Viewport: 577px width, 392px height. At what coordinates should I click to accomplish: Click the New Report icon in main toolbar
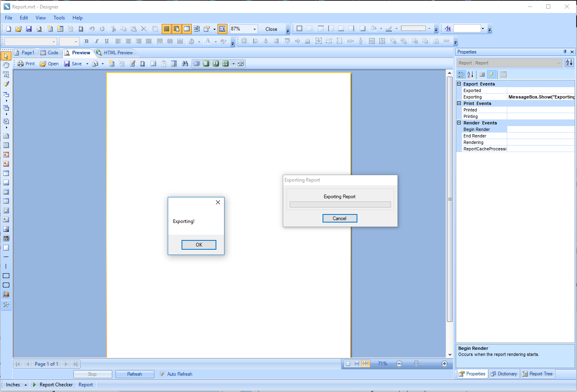tap(9, 29)
